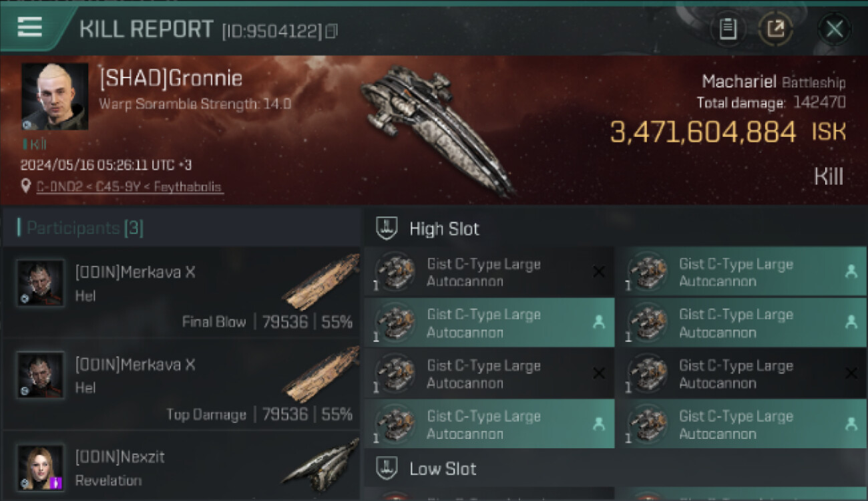Close the kill report window
This screenshot has height=501, width=868.
tap(834, 29)
